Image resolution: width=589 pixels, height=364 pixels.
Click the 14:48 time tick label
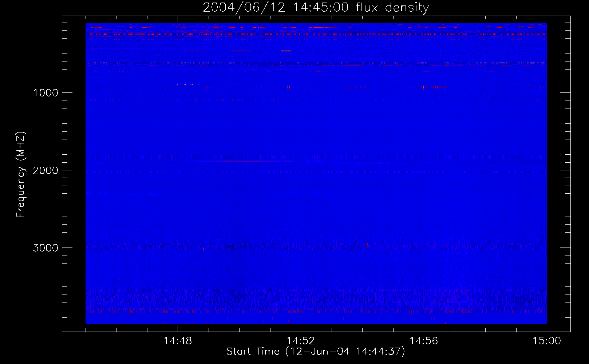(x=178, y=341)
